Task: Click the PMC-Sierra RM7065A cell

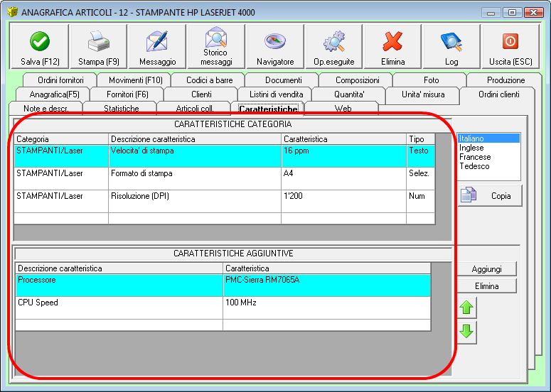Action: click(x=327, y=285)
